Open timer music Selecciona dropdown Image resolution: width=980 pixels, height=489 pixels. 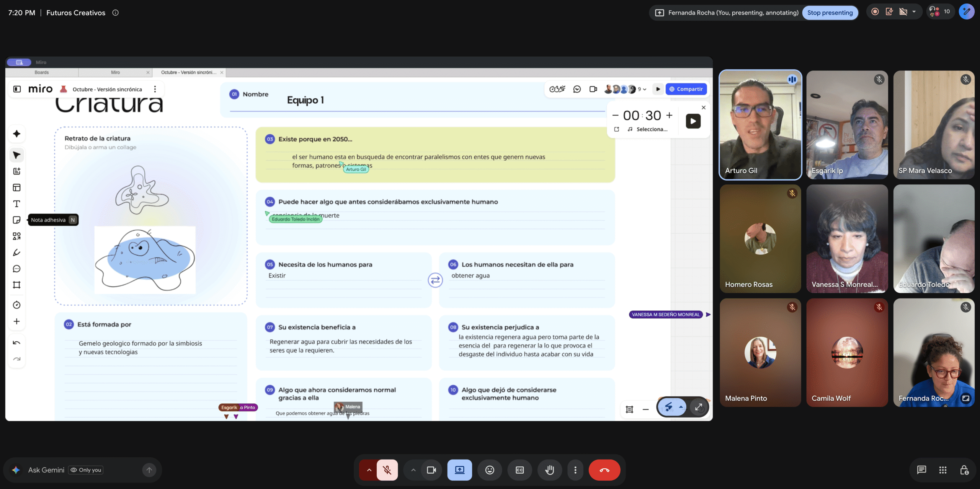click(x=648, y=129)
